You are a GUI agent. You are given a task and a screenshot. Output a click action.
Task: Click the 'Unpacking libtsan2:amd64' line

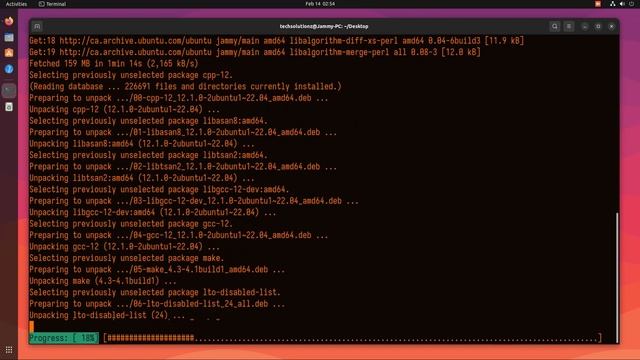(x=142, y=178)
